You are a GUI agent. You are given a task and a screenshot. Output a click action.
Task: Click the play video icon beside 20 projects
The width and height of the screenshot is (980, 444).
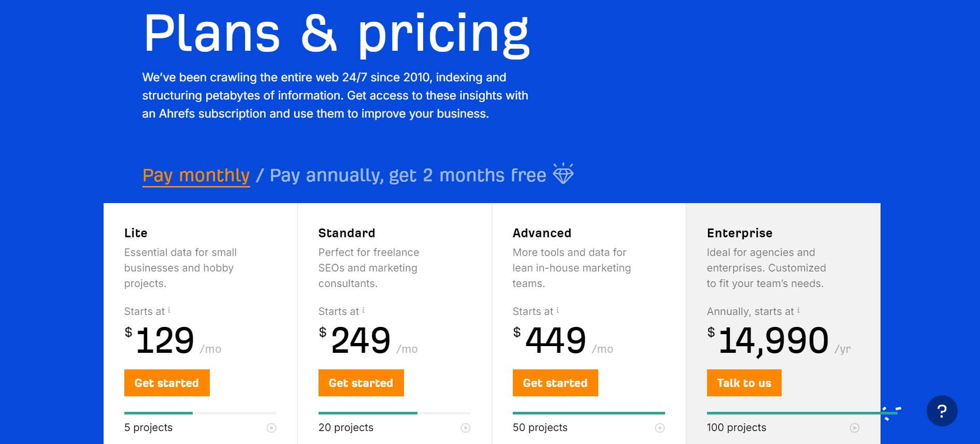[466, 428]
